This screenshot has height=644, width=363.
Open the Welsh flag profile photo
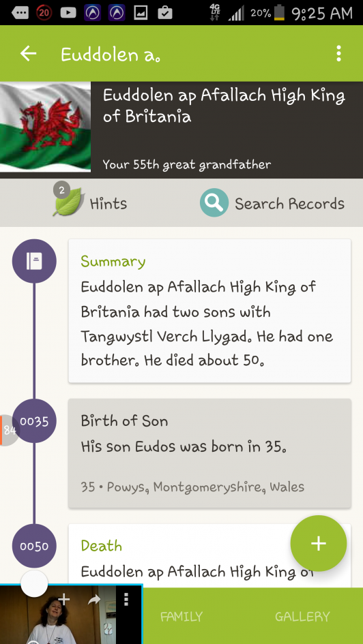(x=45, y=127)
